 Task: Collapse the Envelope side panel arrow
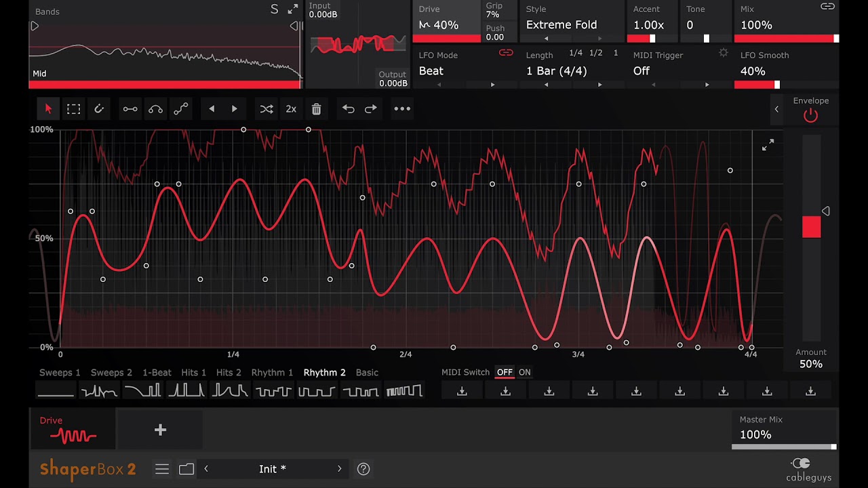[776, 109]
